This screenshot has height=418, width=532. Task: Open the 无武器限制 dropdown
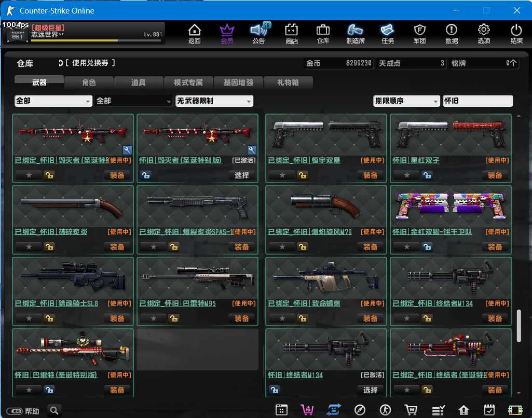point(214,101)
